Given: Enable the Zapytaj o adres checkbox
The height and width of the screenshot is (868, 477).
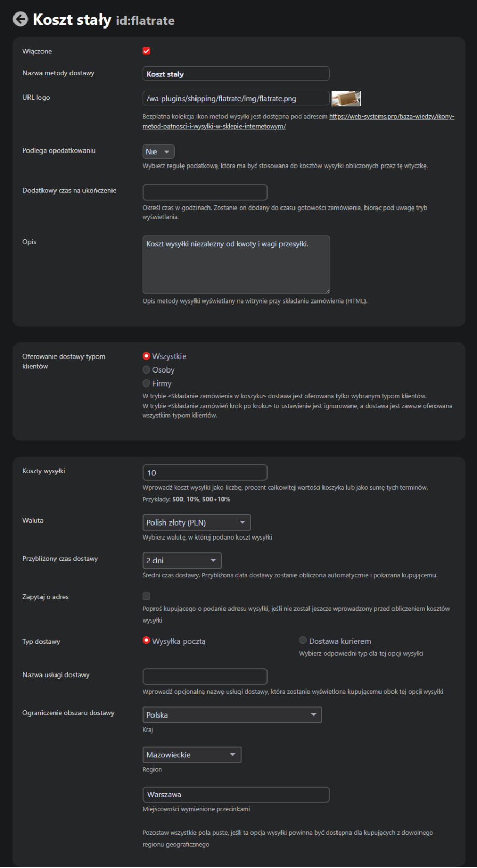Looking at the screenshot, I should point(146,596).
